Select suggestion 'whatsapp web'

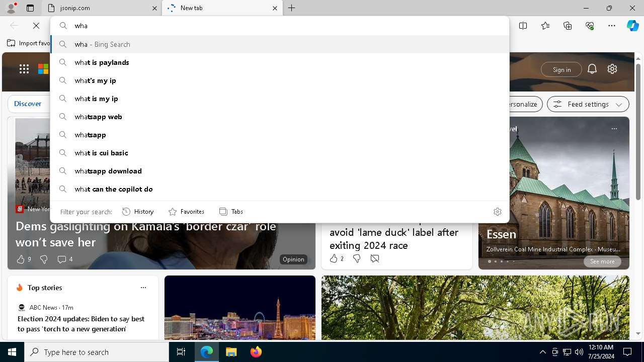pyautogui.click(x=280, y=117)
